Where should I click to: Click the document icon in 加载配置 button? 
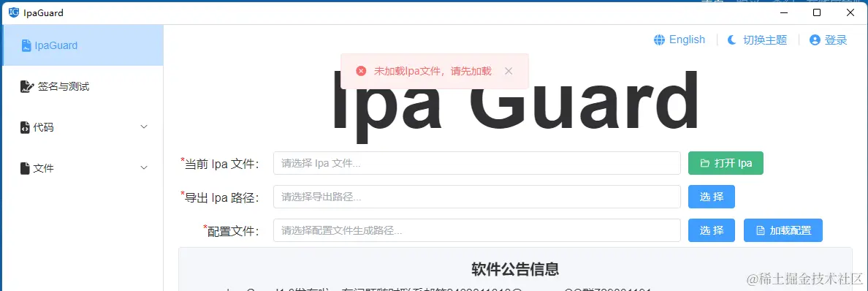[761, 230]
